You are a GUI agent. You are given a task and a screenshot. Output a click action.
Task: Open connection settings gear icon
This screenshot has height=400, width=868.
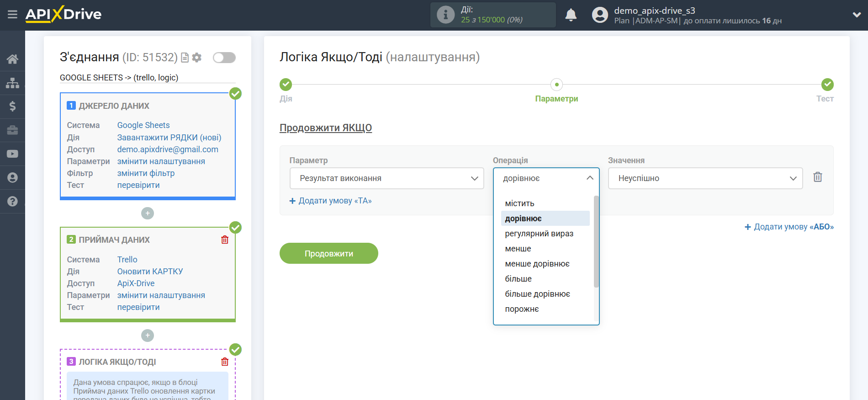click(197, 58)
